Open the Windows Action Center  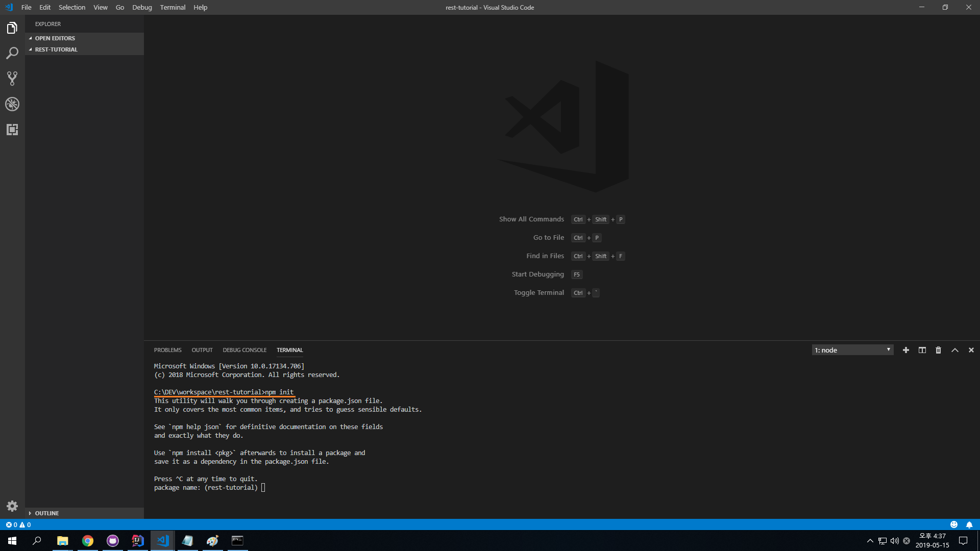click(963, 541)
